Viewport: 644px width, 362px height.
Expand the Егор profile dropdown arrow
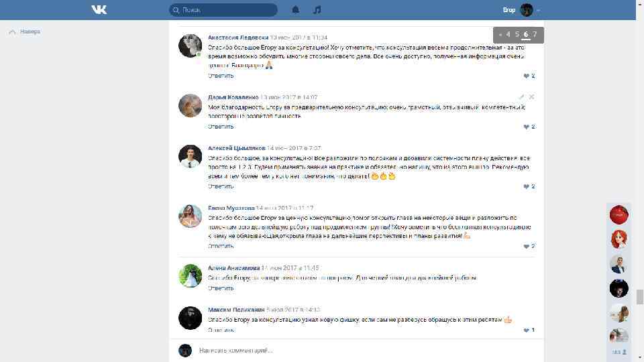[x=538, y=10]
